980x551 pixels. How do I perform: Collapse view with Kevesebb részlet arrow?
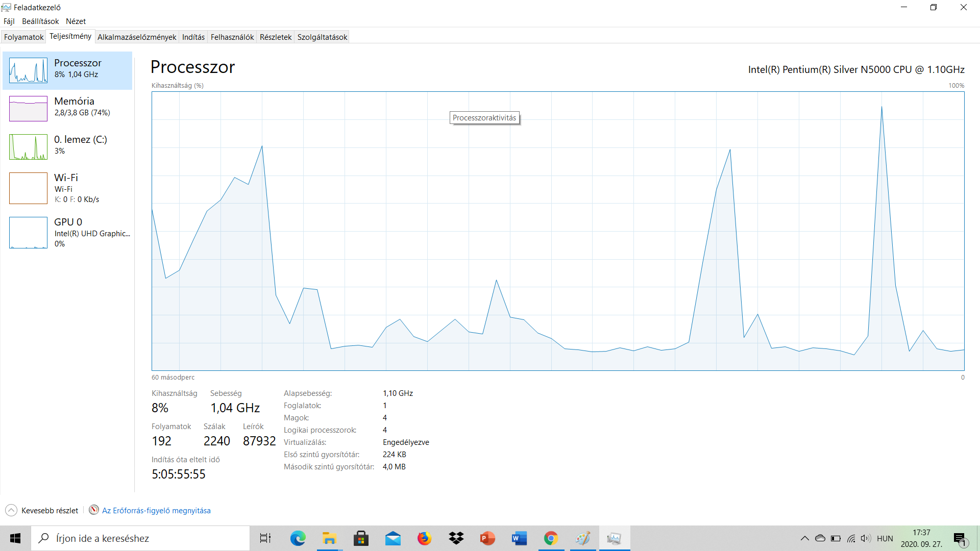coord(11,510)
